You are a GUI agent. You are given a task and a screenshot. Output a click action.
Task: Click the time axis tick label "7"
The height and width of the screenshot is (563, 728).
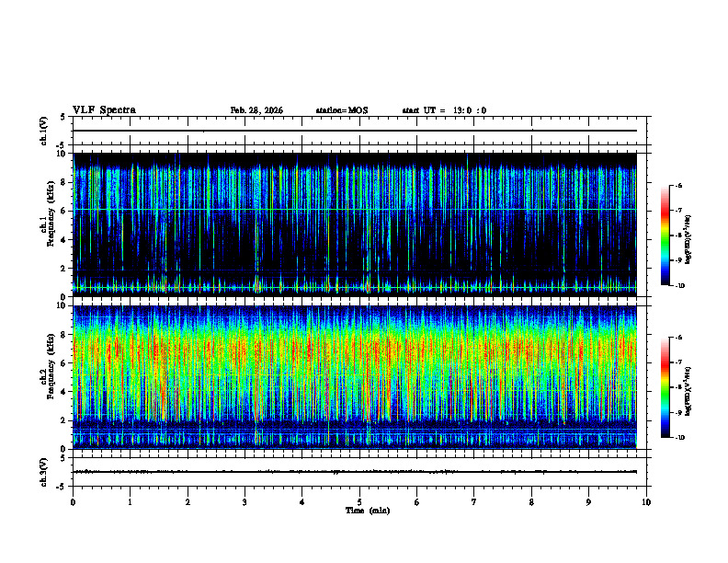(474, 502)
